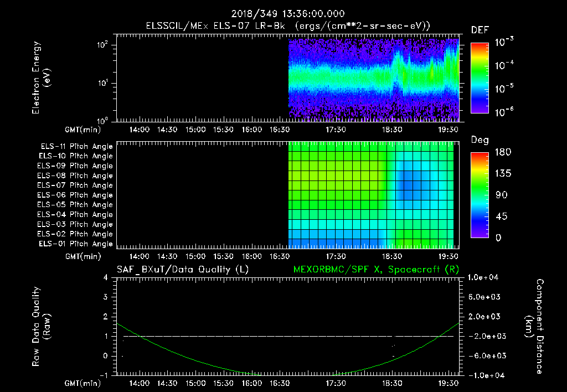Image resolution: width=567 pixels, height=392 pixels.
Task: Click the timestamp title 2018/349 13:36:00.000
Action: [x=287, y=14]
